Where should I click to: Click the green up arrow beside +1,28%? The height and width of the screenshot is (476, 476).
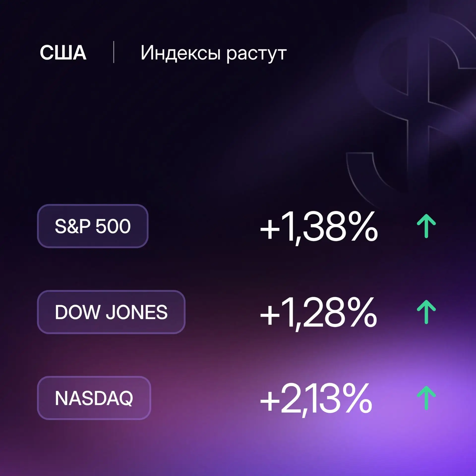point(426,312)
